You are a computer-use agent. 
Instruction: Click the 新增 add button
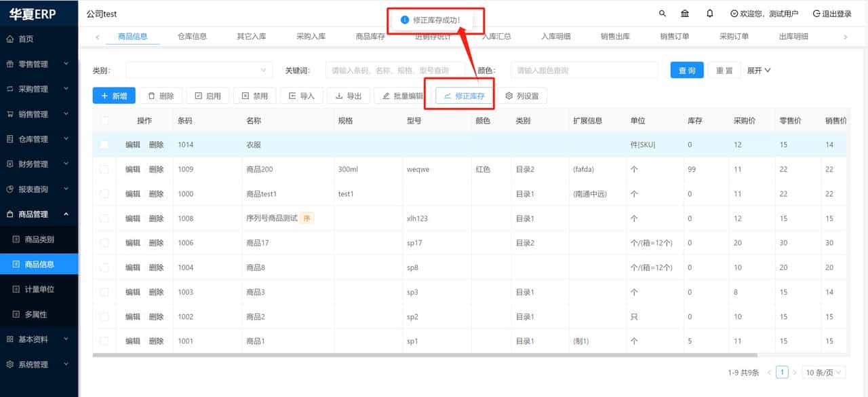113,96
